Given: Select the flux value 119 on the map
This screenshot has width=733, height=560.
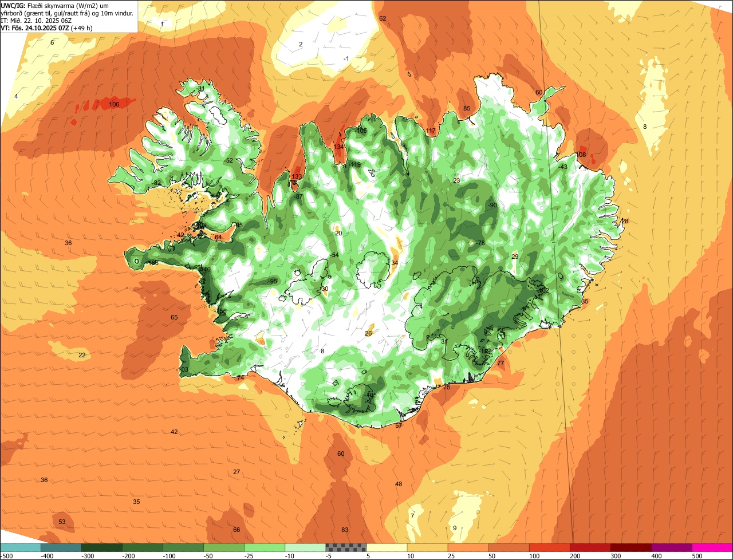Looking at the screenshot, I should 356,165.
